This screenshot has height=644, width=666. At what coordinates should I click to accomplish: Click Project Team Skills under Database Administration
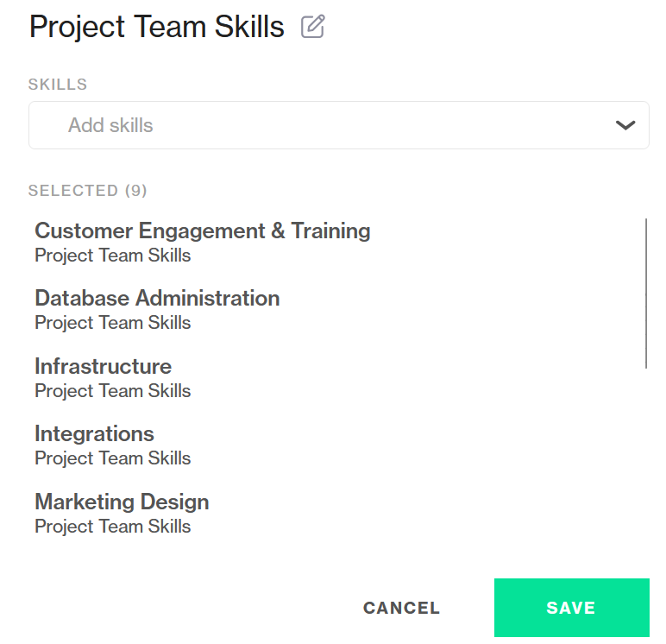[x=112, y=323]
